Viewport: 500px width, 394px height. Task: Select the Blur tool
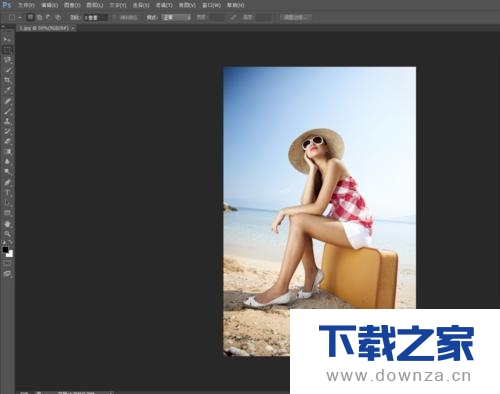(x=7, y=162)
